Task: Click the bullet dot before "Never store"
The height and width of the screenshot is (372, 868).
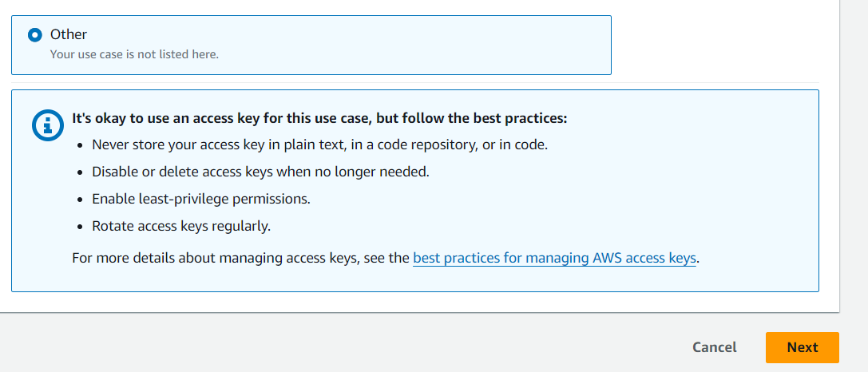Action: coord(81,145)
